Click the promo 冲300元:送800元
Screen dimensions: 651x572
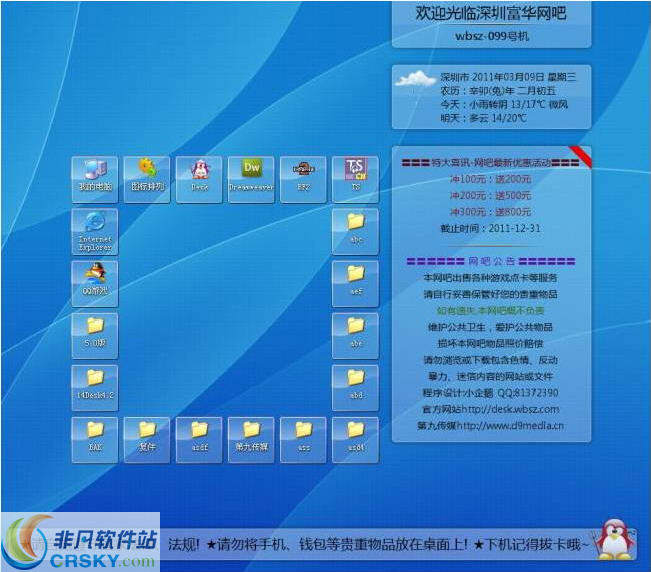point(491,212)
